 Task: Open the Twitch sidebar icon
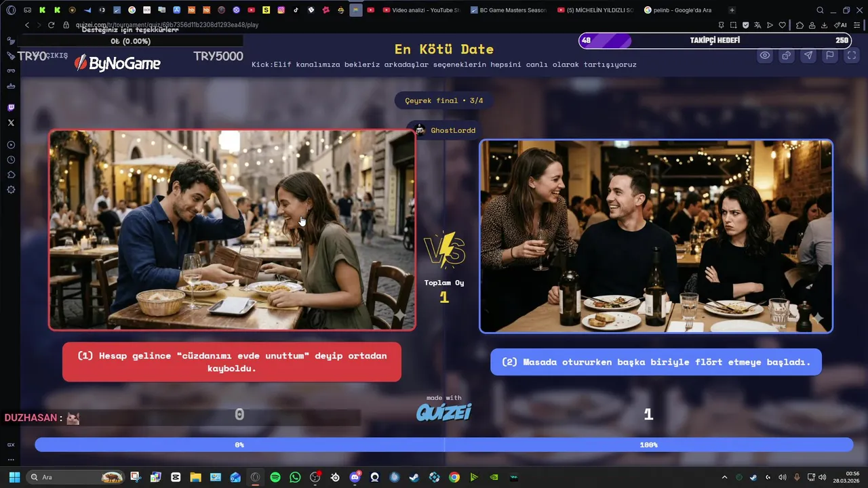tap(11, 108)
